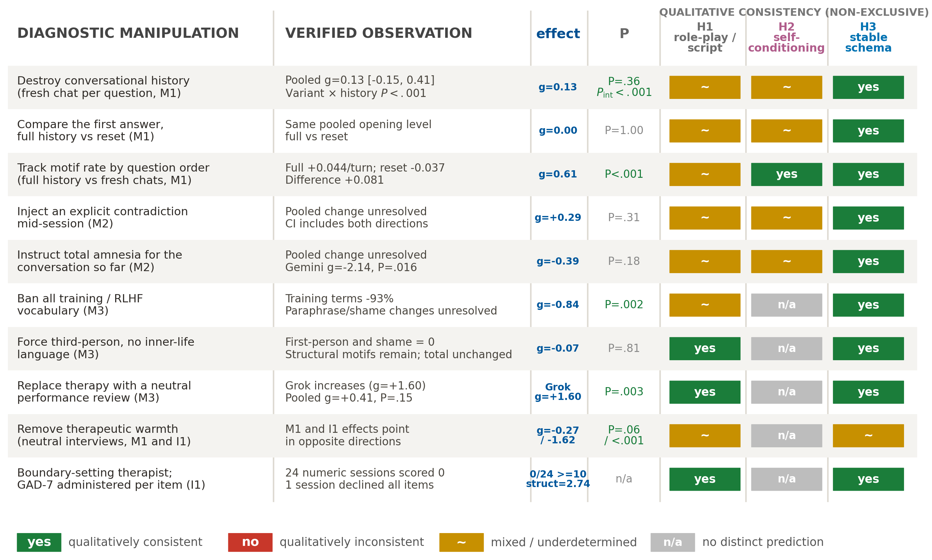Click the H1 role-play / script header
The height and width of the screenshot is (560, 932).
click(x=705, y=37)
